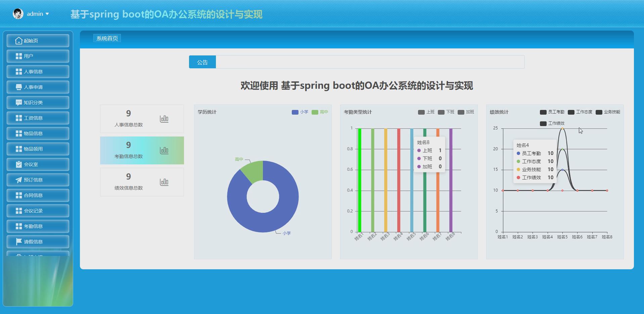Go to 预订信息 in the sidebar

click(x=38, y=180)
